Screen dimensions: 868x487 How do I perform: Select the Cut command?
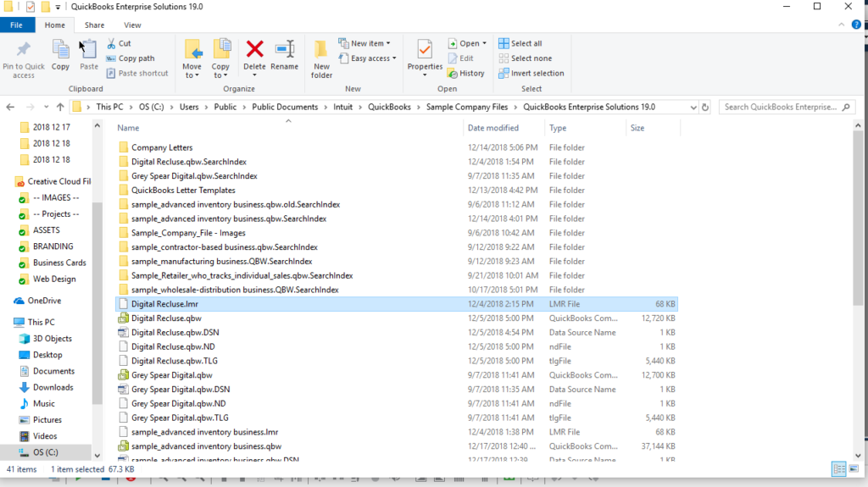119,43
